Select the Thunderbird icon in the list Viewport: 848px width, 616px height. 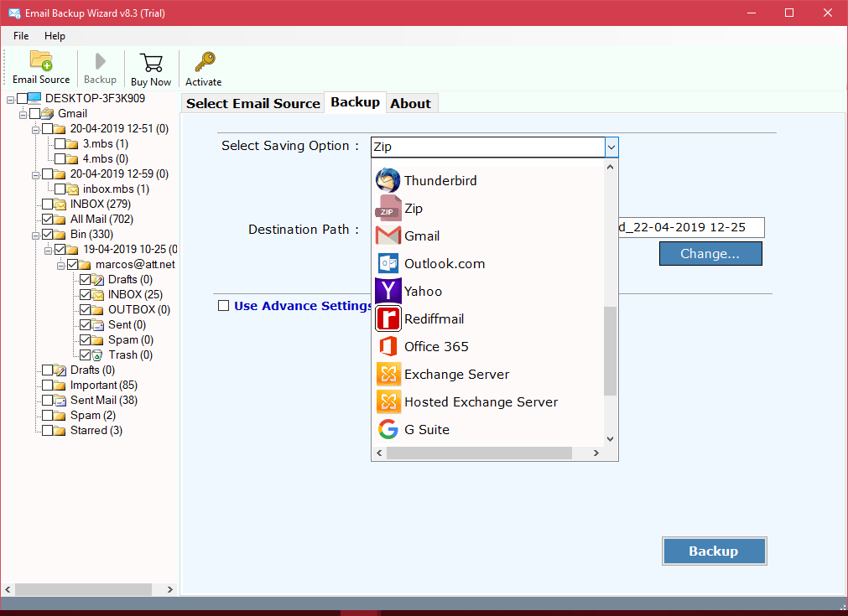click(388, 180)
